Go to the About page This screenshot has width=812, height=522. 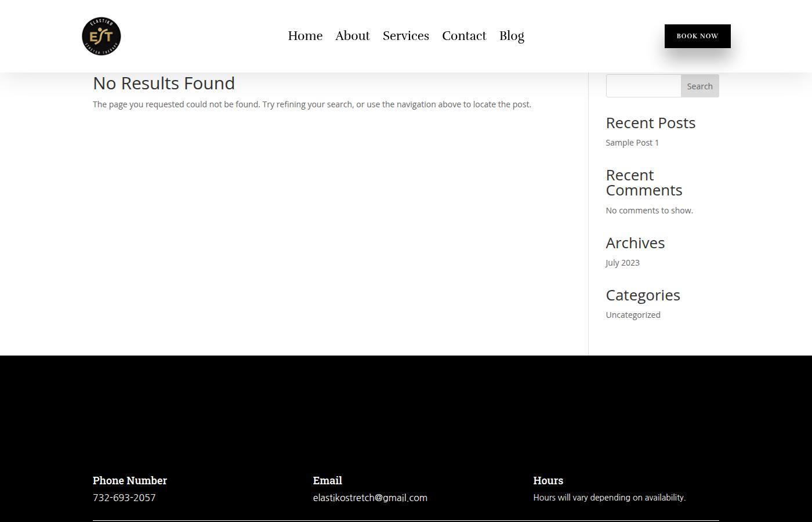point(353,36)
